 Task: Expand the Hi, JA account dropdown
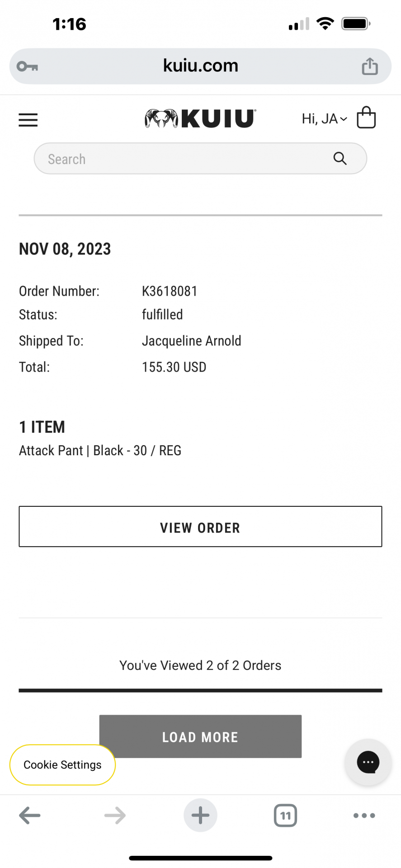(324, 119)
